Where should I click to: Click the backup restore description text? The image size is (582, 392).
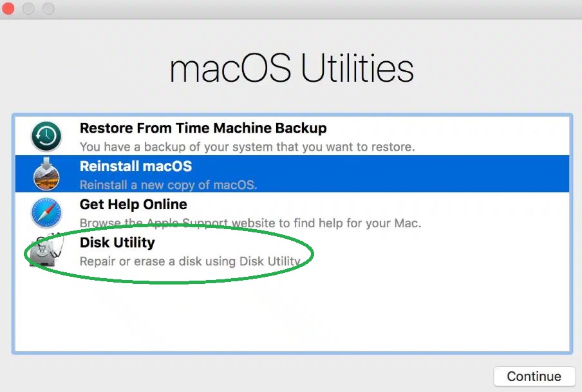(x=247, y=147)
